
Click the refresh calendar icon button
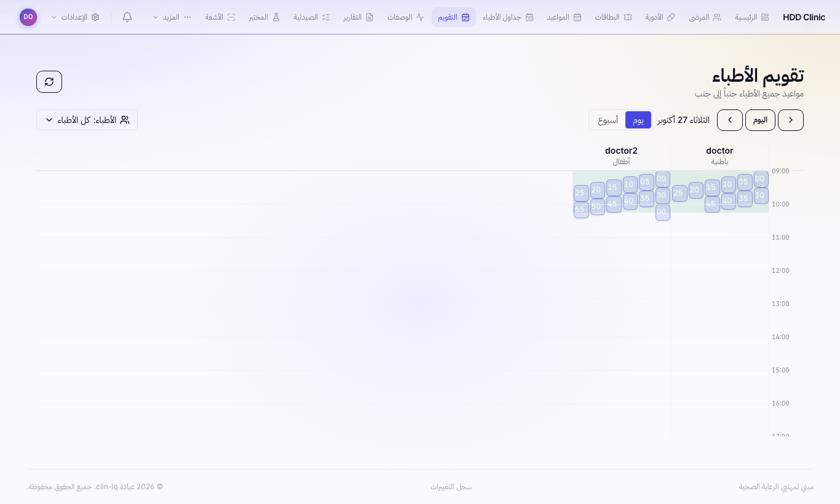[x=49, y=82]
